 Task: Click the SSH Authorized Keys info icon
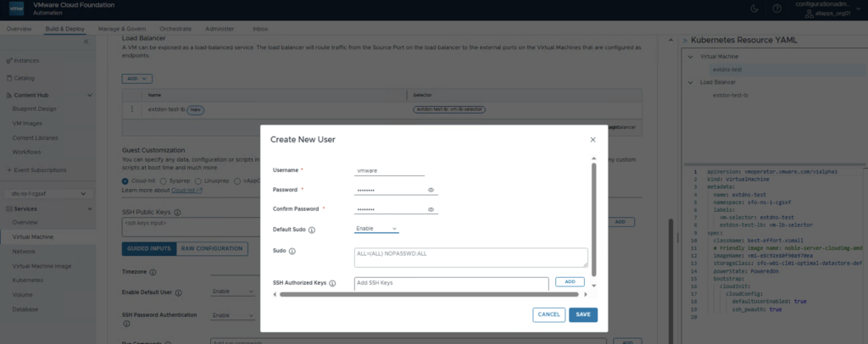click(x=332, y=283)
